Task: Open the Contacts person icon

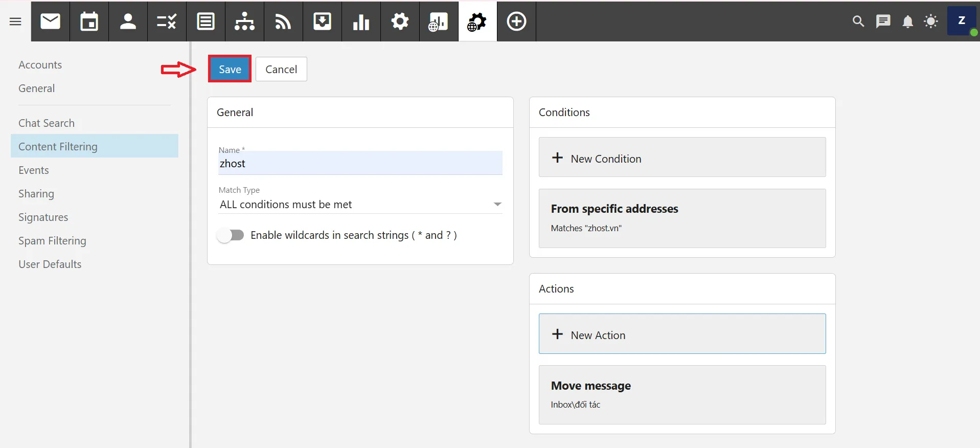Action: point(128,21)
